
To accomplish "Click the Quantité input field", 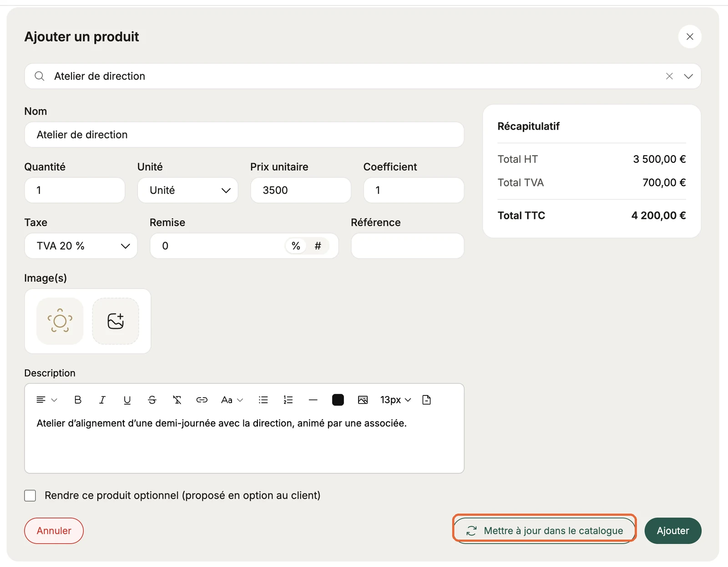I will [x=75, y=190].
